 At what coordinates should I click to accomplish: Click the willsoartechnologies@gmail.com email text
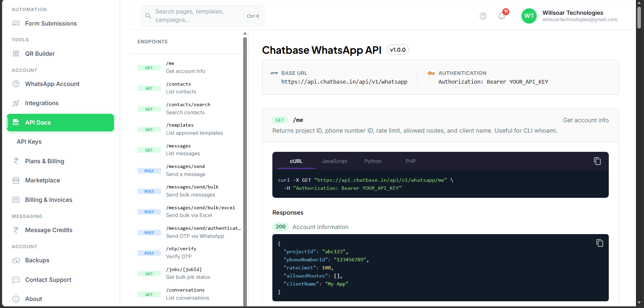580,19
